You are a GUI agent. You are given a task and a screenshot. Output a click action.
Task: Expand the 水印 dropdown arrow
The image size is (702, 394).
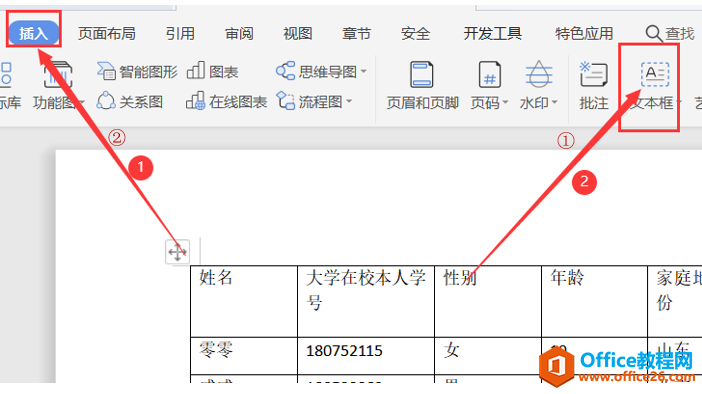[554, 103]
